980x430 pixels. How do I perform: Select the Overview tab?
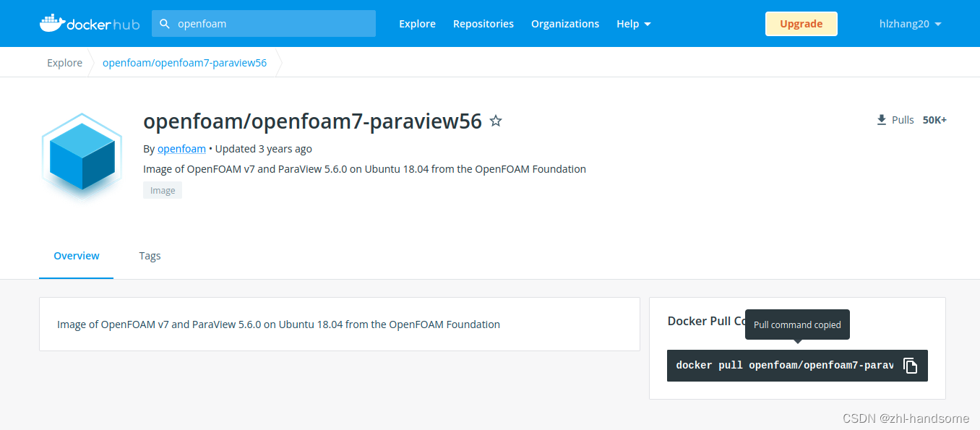(x=76, y=255)
